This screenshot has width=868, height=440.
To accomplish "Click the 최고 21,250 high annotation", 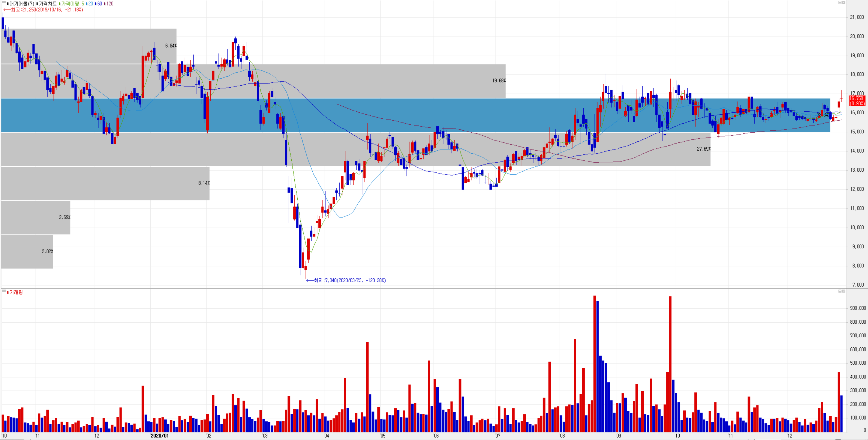I will tap(43, 10).
